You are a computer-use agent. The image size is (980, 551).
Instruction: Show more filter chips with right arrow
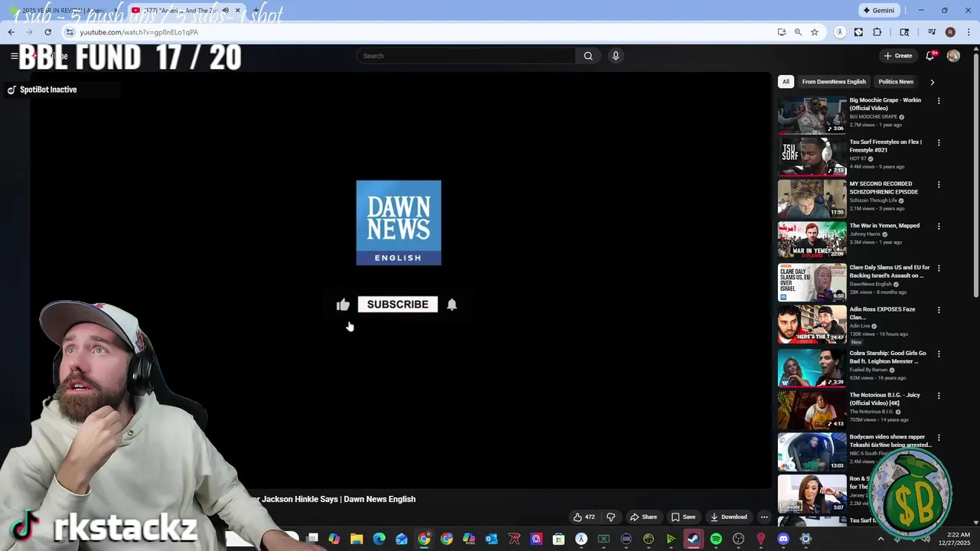(x=932, y=82)
